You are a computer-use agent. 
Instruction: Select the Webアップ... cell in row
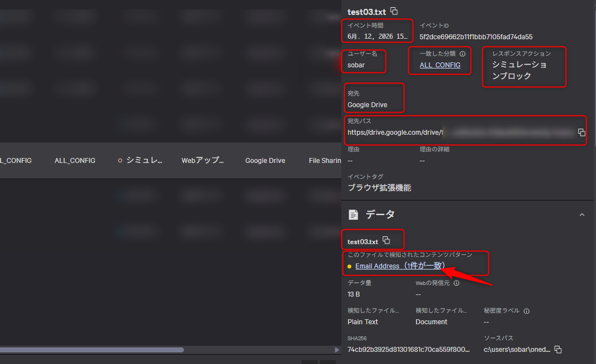(203, 160)
